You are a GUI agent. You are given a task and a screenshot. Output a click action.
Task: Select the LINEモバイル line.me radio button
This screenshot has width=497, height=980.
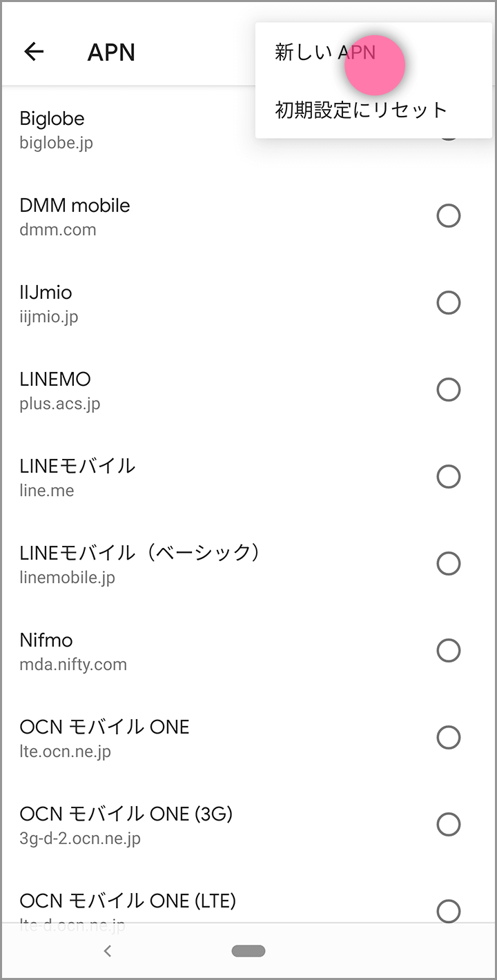click(x=449, y=477)
